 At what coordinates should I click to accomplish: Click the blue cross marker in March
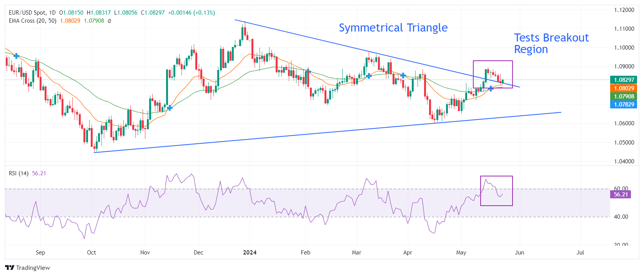pyautogui.click(x=369, y=76)
